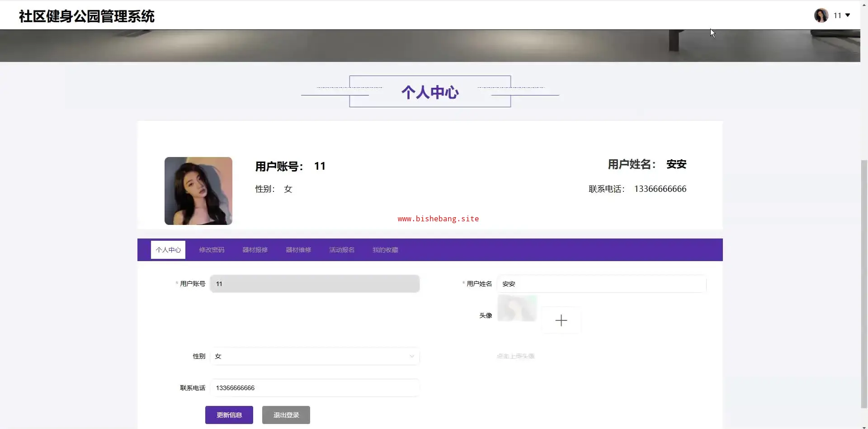Go to the 器材维修 tab
The width and height of the screenshot is (868, 429).
[298, 250]
